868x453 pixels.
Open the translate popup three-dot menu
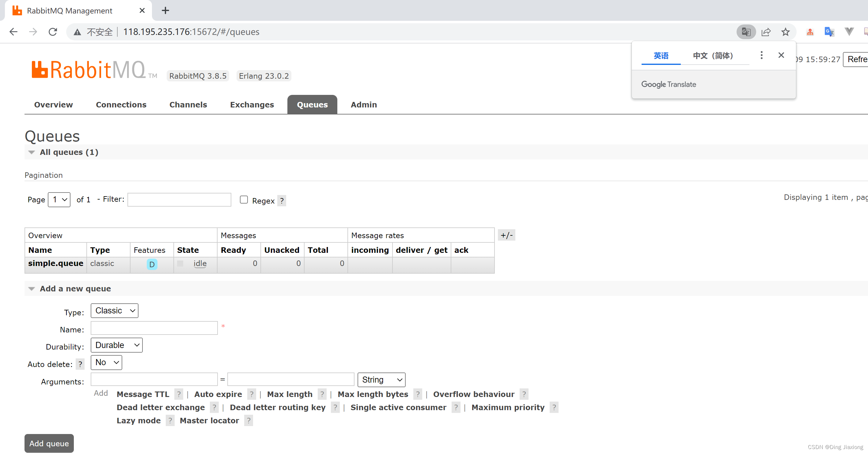[761, 55]
